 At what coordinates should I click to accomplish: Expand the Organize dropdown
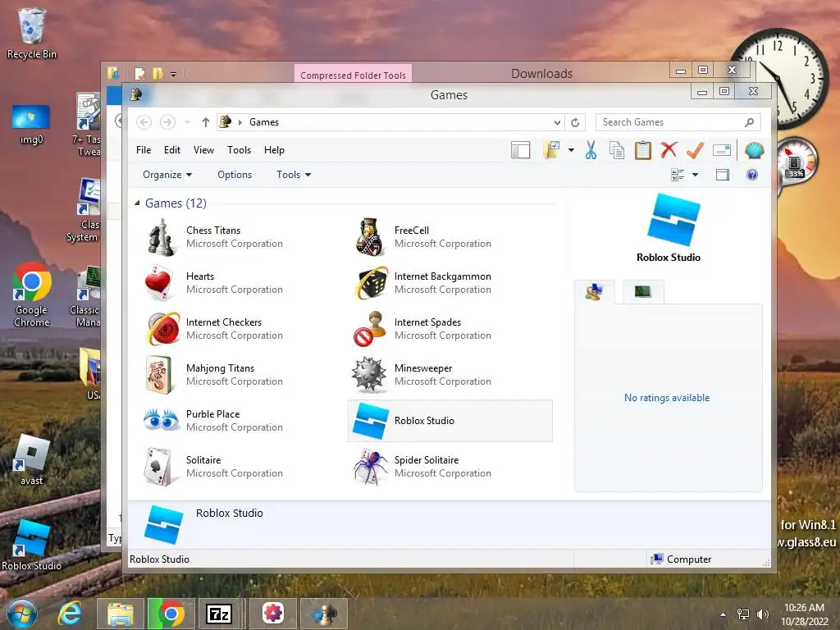(167, 175)
